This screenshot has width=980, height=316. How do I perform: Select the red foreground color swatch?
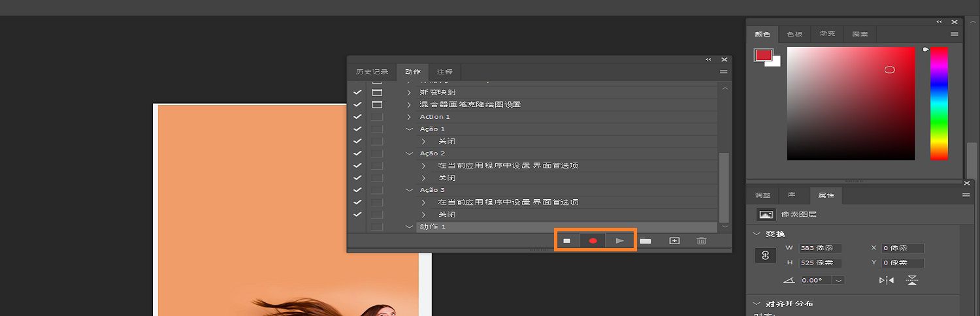pyautogui.click(x=763, y=55)
